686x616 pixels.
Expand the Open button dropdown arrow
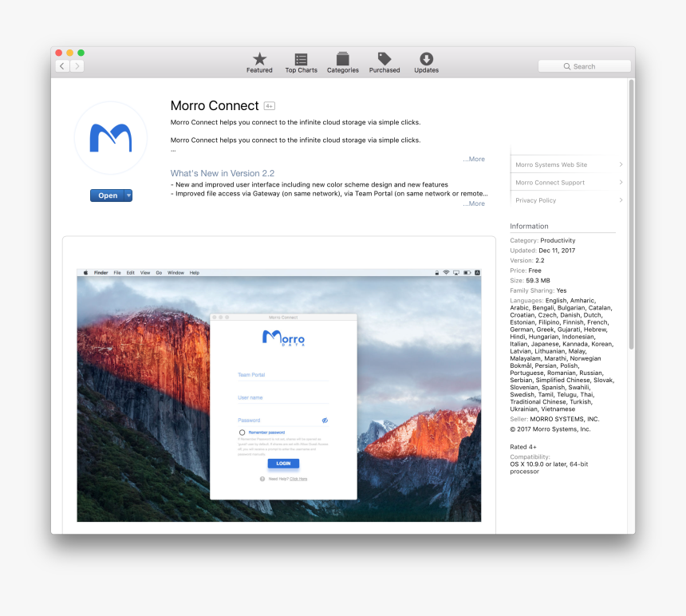[x=128, y=195]
